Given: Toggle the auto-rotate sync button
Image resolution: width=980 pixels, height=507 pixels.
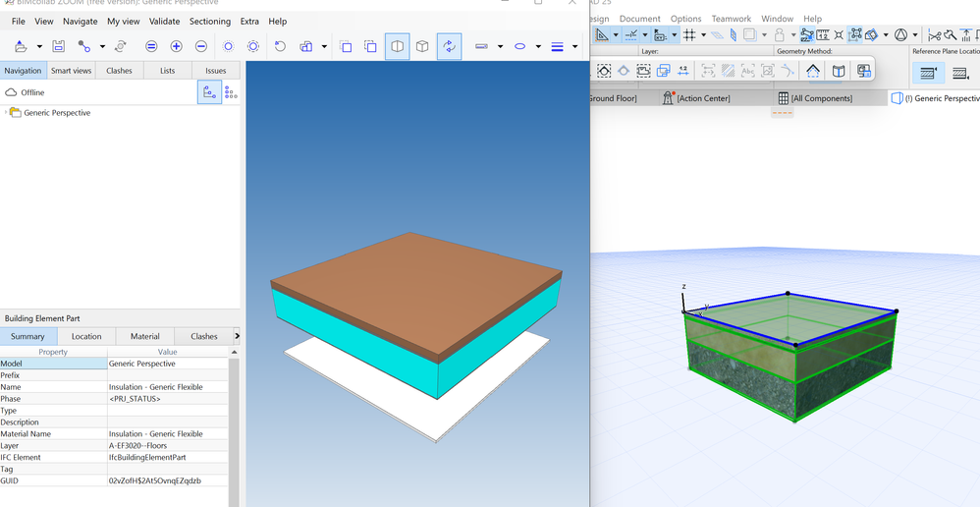Looking at the screenshot, I should (449, 46).
